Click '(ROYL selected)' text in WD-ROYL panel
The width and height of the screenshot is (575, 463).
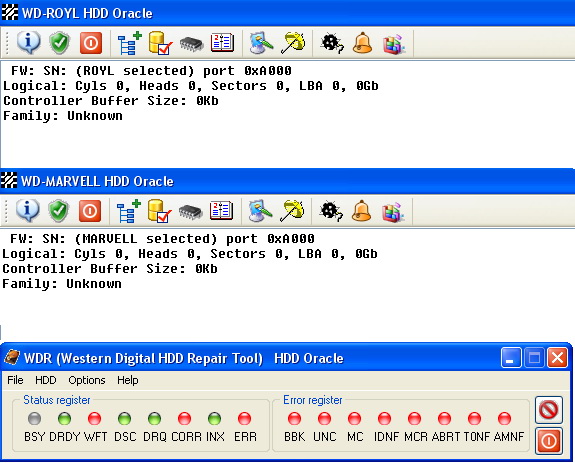pyautogui.click(x=135, y=71)
